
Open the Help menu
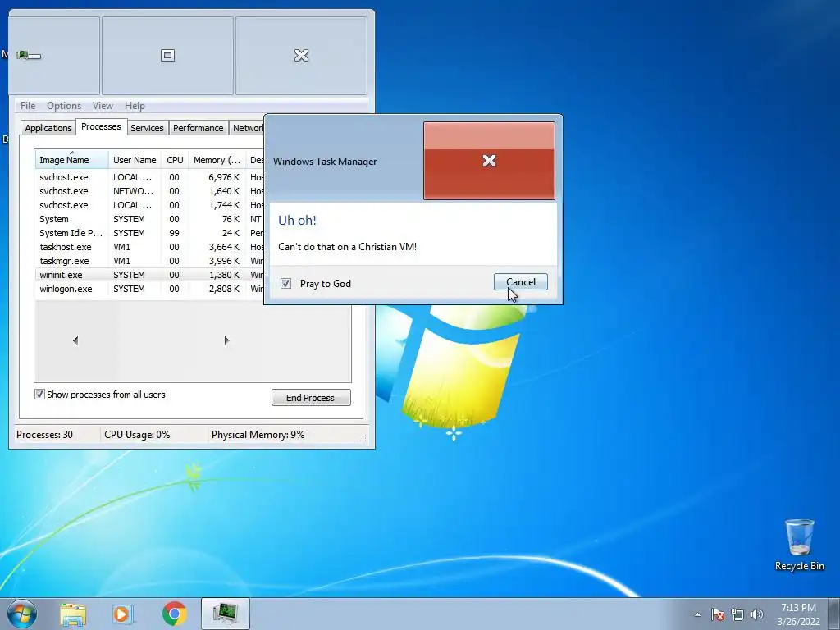coord(135,106)
